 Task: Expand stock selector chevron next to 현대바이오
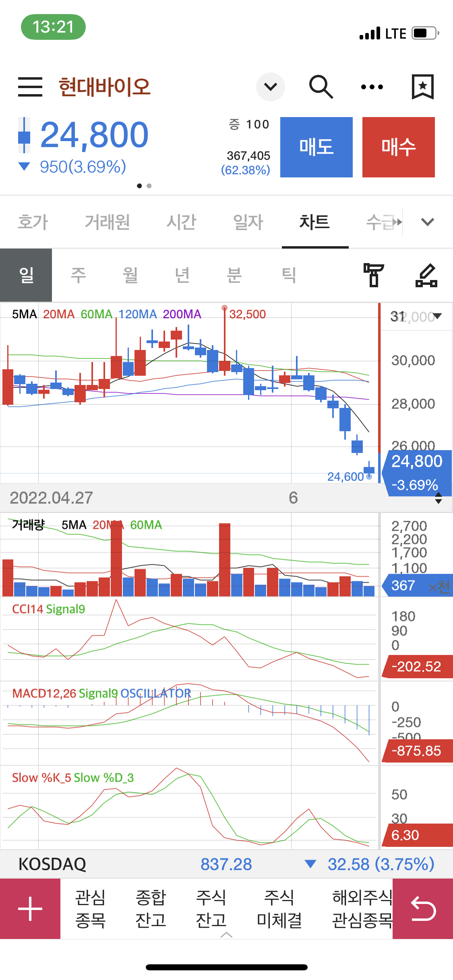point(271,86)
